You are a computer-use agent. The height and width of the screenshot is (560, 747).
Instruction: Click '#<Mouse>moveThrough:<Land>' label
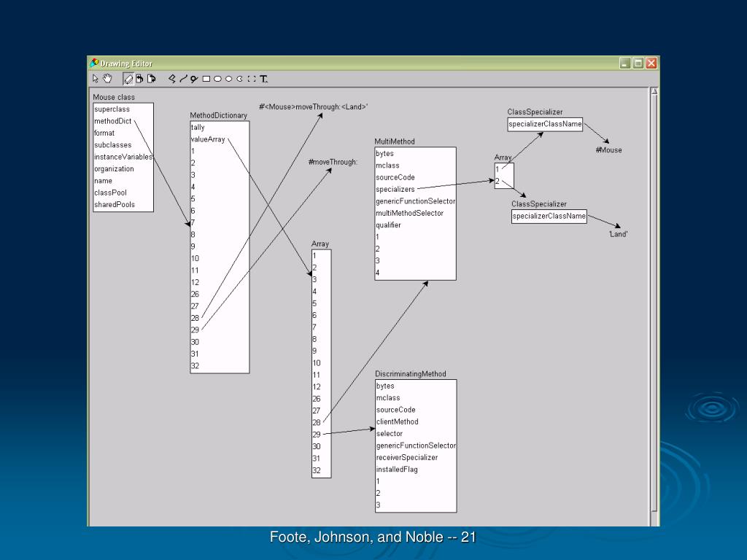(x=314, y=106)
